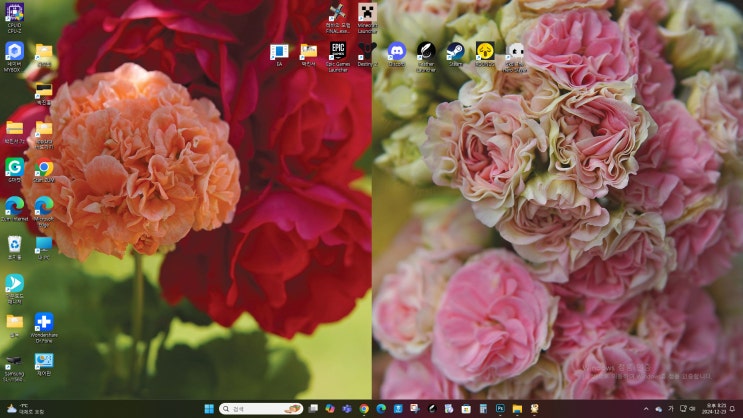Show hidden system tray icons
743x418 pixels.
[646, 409]
